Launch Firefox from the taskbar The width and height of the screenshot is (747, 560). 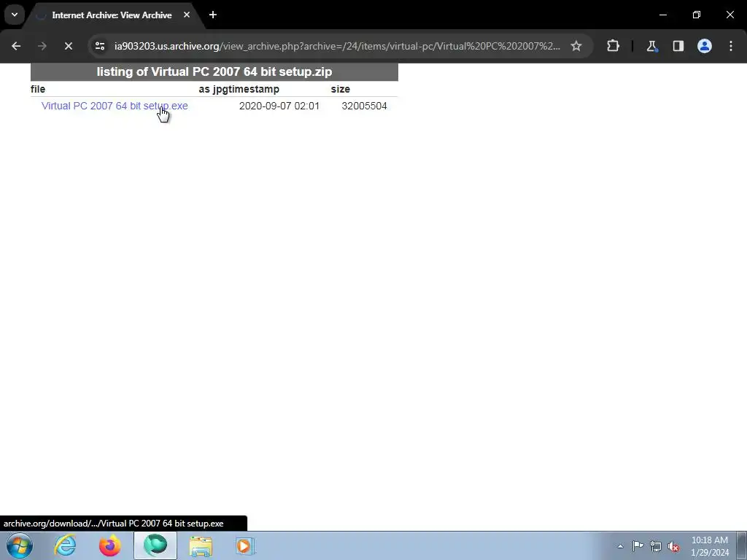click(x=109, y=545)
